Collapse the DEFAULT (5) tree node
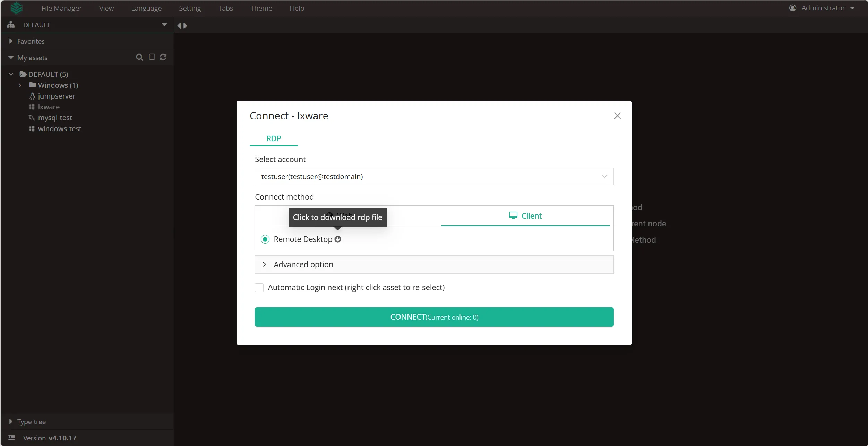Image resolution: width=868 pixels, height=446 pixels. tap(11, 74)
